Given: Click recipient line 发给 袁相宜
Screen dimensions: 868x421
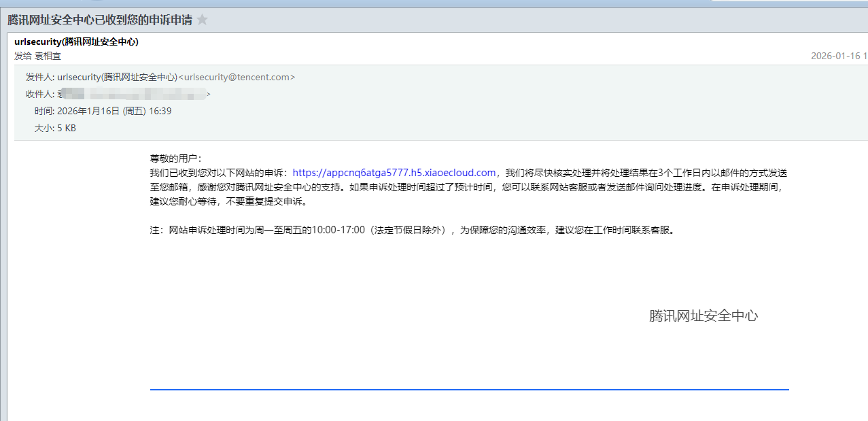Looking at the screenshot, I should click(37, 56).
